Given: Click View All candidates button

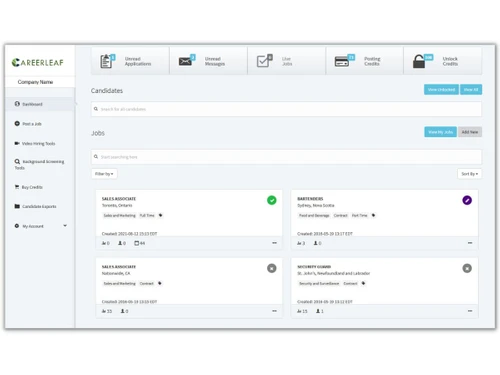Looking at the screenshot, I should [471, 89].
